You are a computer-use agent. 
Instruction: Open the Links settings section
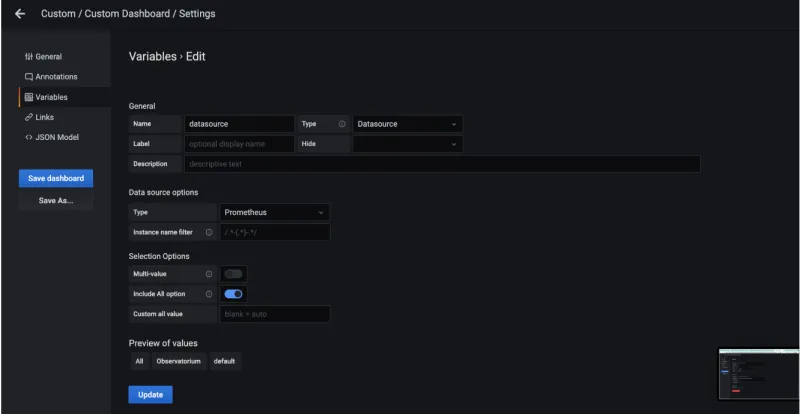click(x=39, y=117)
